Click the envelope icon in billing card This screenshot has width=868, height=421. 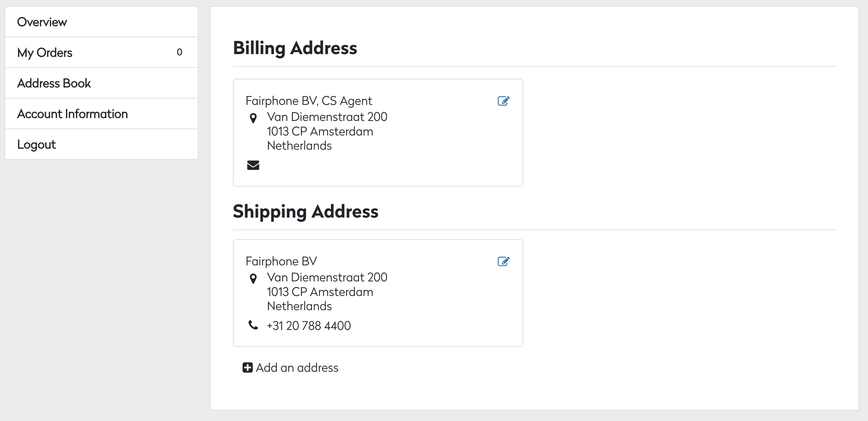point(253,165)
